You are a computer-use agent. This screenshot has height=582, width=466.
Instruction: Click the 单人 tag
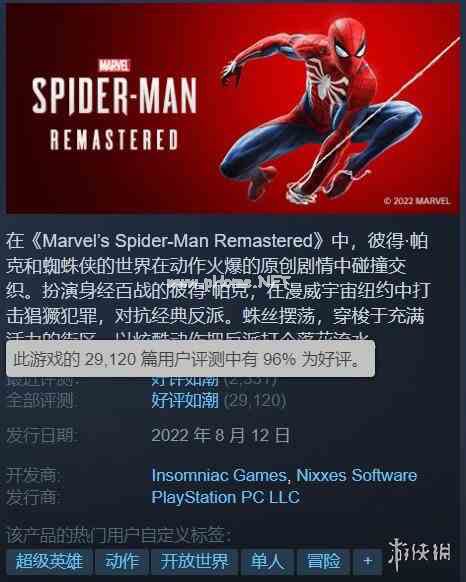(x=267, y=561)
